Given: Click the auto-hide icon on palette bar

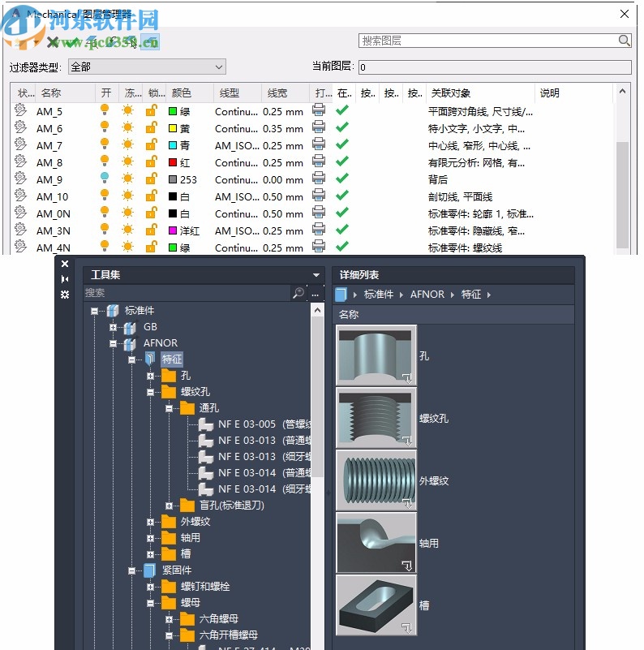Looking at the screenshot, I should tap(65, 279).
